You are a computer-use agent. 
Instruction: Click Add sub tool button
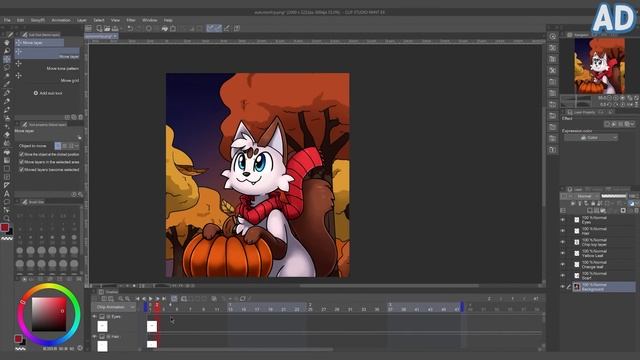pos(48,93)
